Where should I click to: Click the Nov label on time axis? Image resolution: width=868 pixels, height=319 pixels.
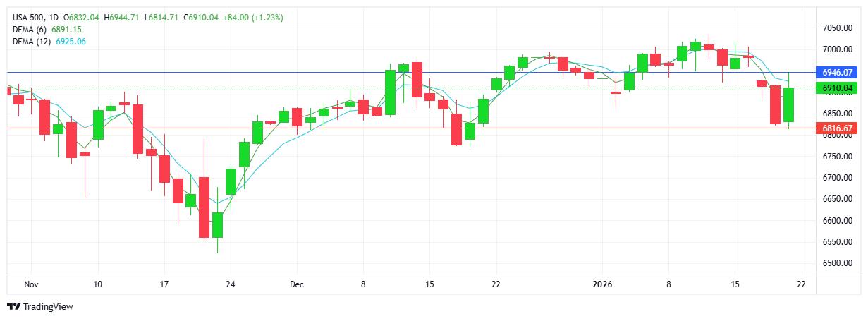pyautogui.click(x=30, y=284)
